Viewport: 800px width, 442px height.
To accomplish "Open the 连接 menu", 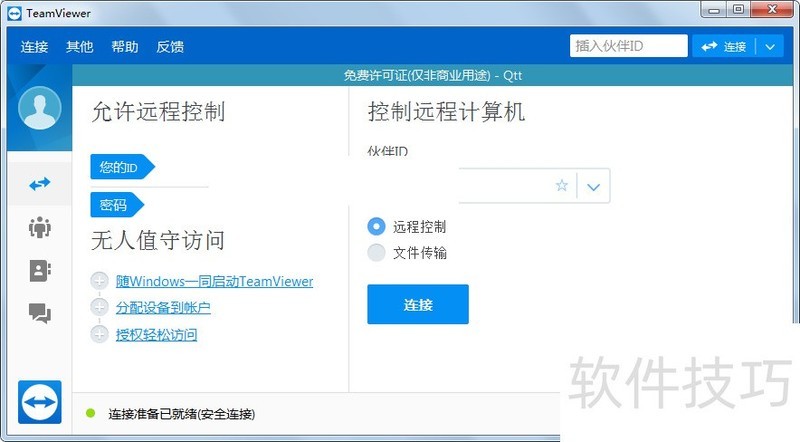I will click(x=34, y=47).
